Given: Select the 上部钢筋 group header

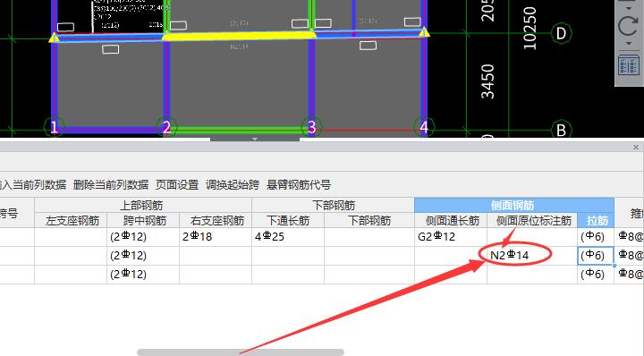Looking at the screenshot, I should pyautogui.click(x=143, y=205).
